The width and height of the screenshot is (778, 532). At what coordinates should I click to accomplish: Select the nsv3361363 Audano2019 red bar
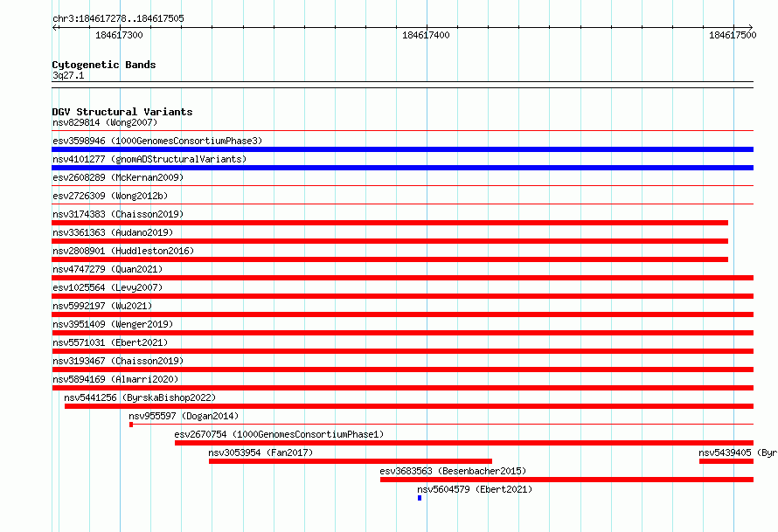390,241
